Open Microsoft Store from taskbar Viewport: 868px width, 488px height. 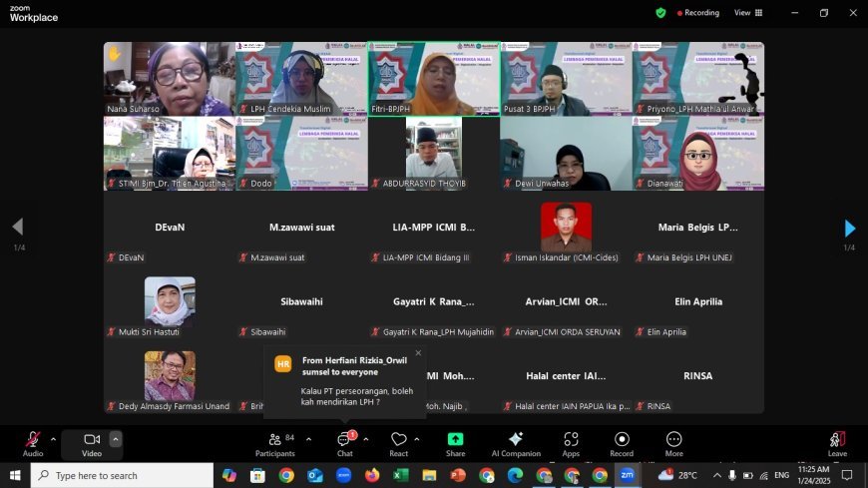[x=257, y=475]
